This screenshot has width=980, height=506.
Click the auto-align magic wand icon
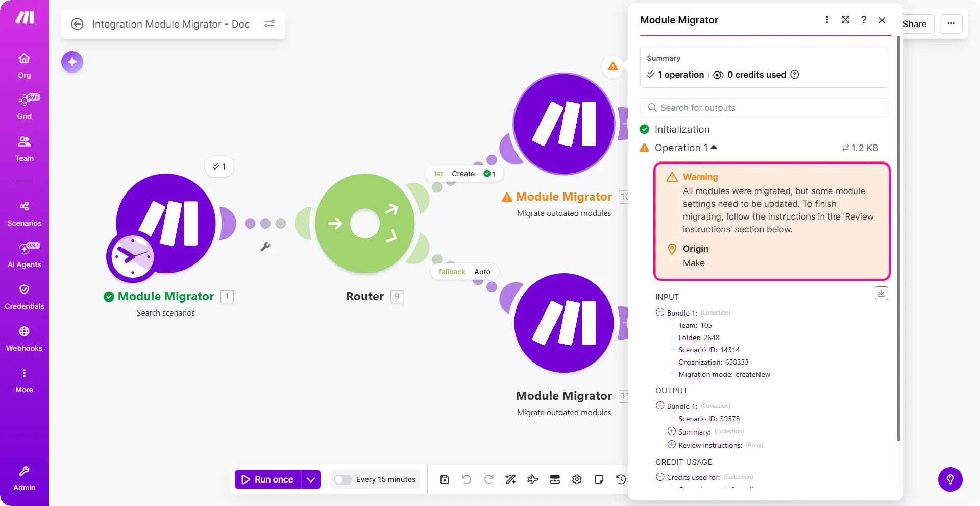510,479
